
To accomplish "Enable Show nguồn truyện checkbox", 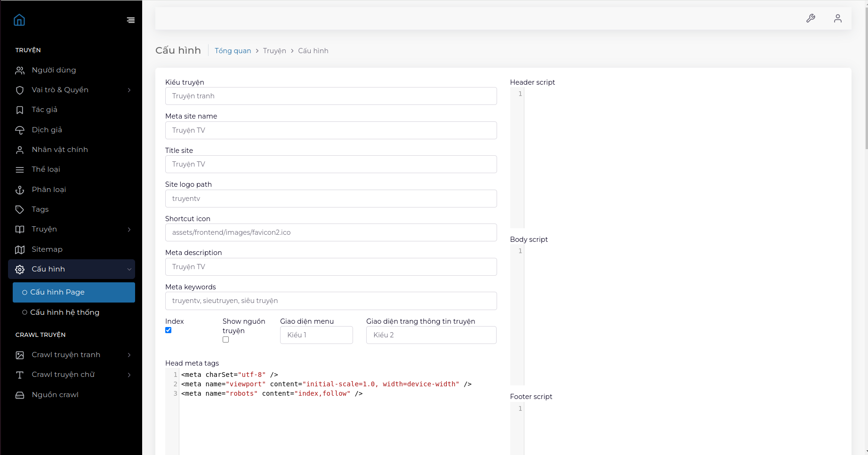I will pyautogui.click(x=226, y=340).
